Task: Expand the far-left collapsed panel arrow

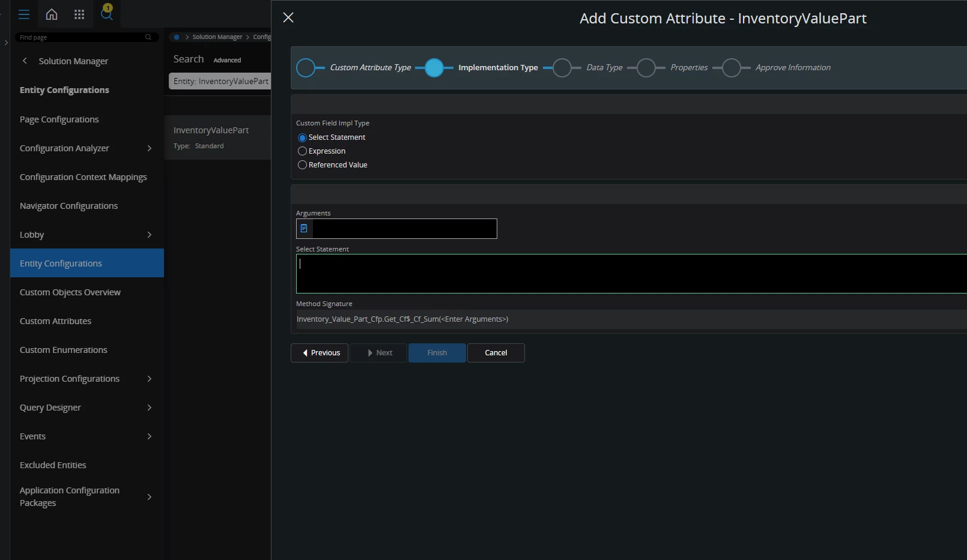Action: coord(5,42)
